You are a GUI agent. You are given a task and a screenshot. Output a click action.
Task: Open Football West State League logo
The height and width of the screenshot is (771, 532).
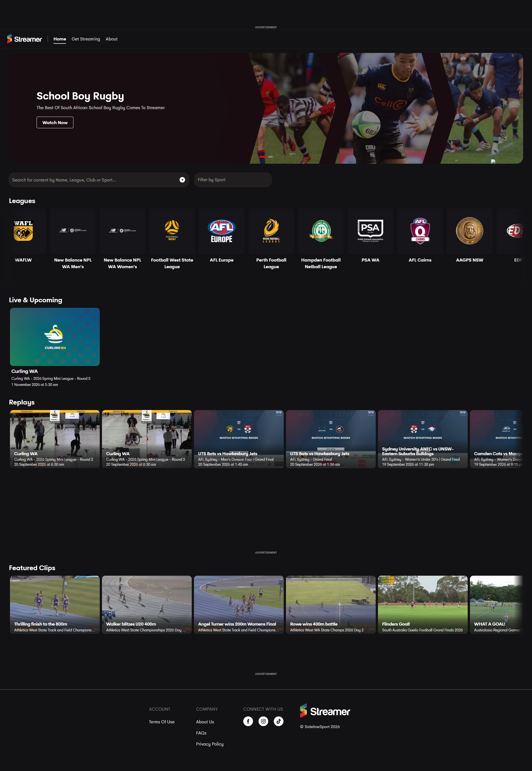pyautogui.click(x=172, y=230)
